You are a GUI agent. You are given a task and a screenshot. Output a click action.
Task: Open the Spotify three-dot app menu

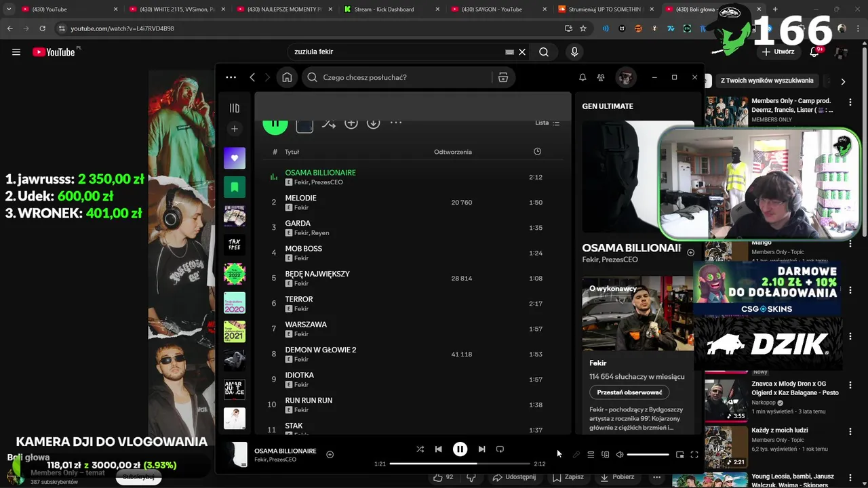[231, 77]
